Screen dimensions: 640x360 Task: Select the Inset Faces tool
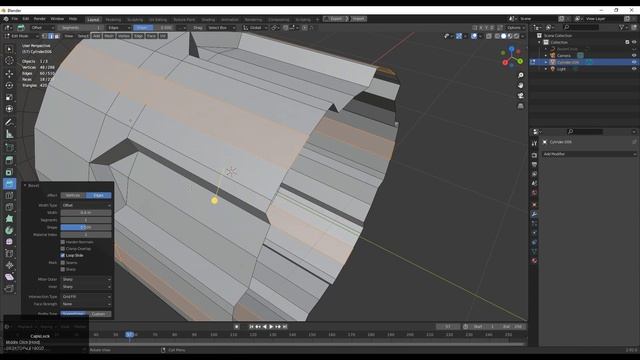tap(9, 172)
